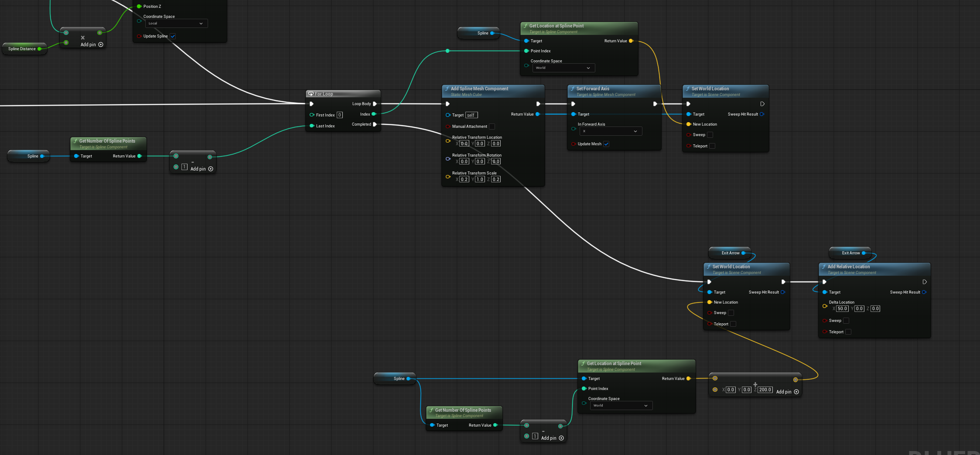Click First Index input pin
The width and height of the screenshot is (980, 455).
(312, 115)
